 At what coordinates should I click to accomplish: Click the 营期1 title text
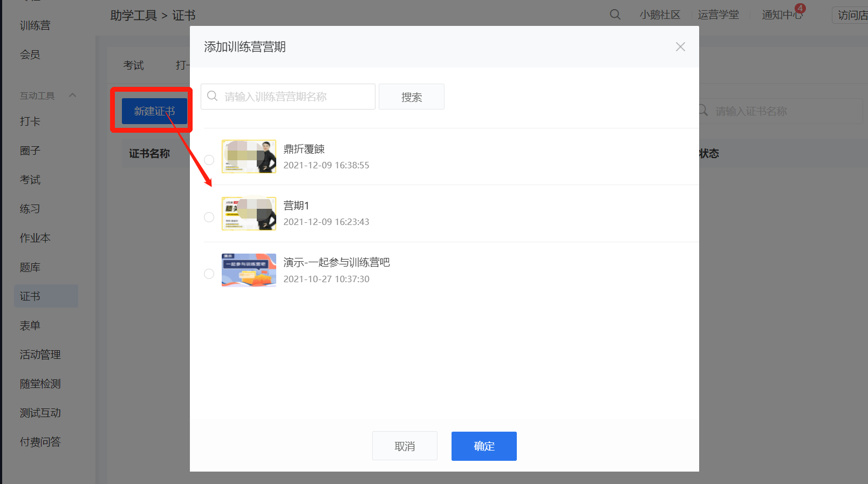point(296,206)
